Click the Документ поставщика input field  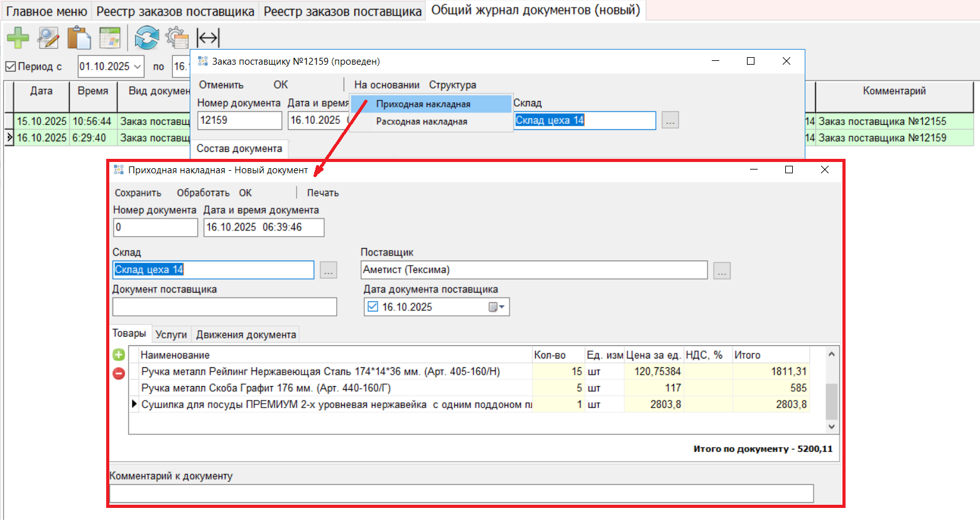[x=224, y=307]
